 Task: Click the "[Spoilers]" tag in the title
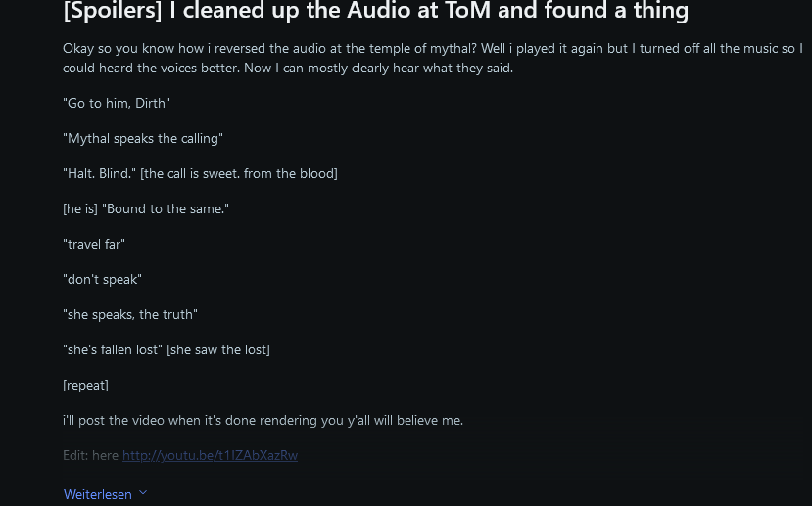pyautogui.click(x=113, y=11)
